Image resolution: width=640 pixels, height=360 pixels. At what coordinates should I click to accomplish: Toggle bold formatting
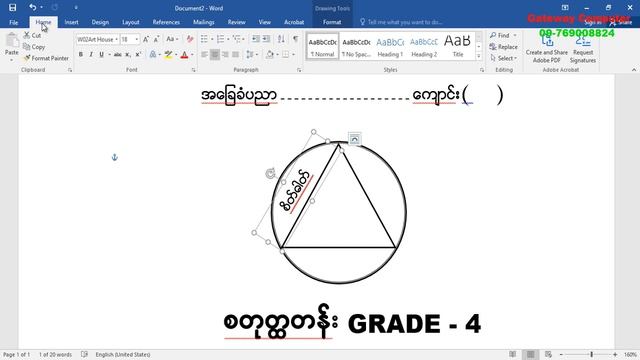pyautogui.click(x=81, y=55)
